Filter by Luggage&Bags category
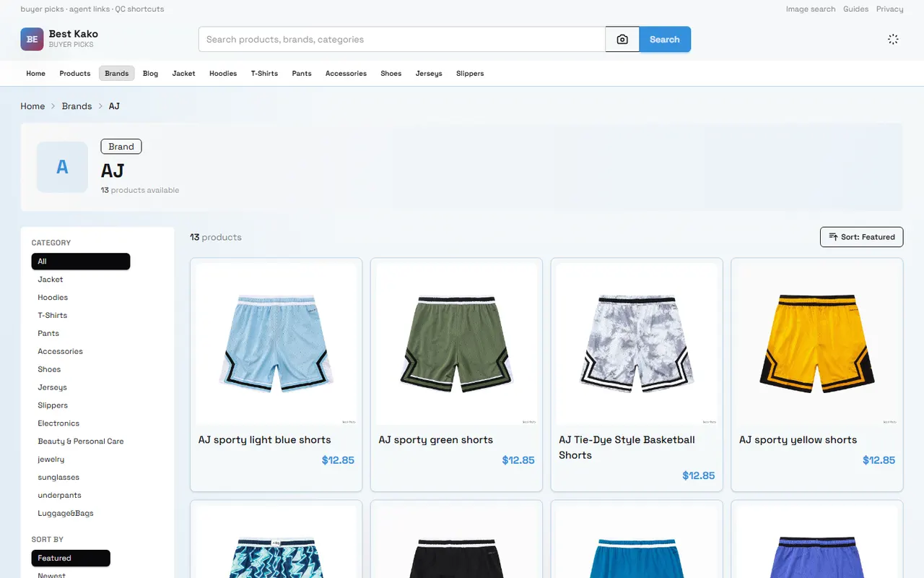The height and width of the screenshot is (578, 924). [x=66, y=514]
